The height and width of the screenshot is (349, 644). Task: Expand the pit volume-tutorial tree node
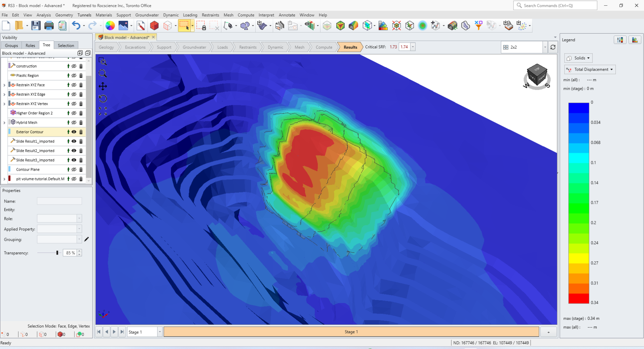[x=4, y=179]
